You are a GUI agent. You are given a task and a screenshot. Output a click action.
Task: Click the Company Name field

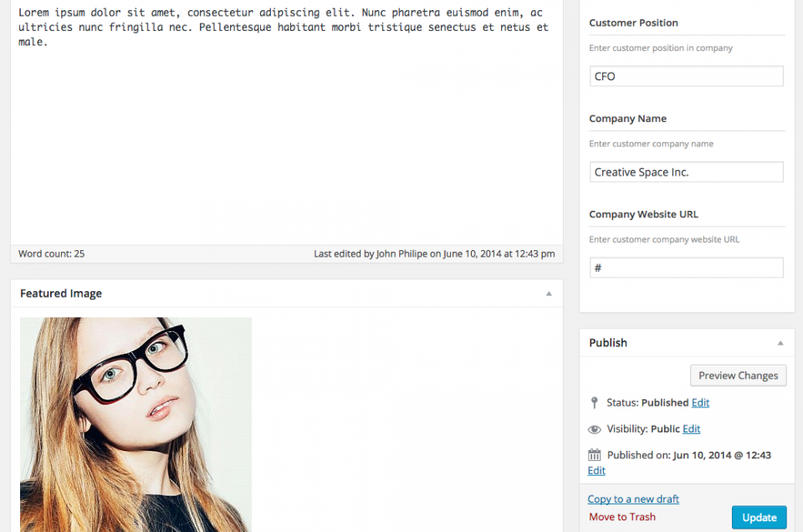[x=686, y=172]
